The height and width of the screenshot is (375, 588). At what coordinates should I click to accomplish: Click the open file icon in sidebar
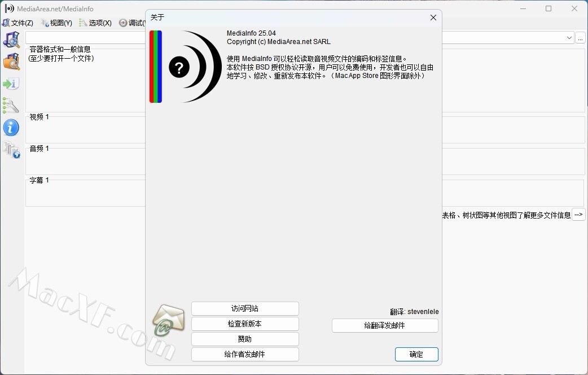11,40
